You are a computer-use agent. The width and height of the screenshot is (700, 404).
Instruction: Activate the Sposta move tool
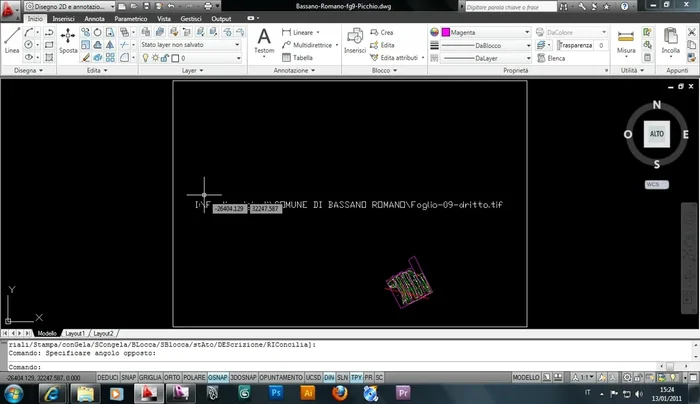(67, 40)
